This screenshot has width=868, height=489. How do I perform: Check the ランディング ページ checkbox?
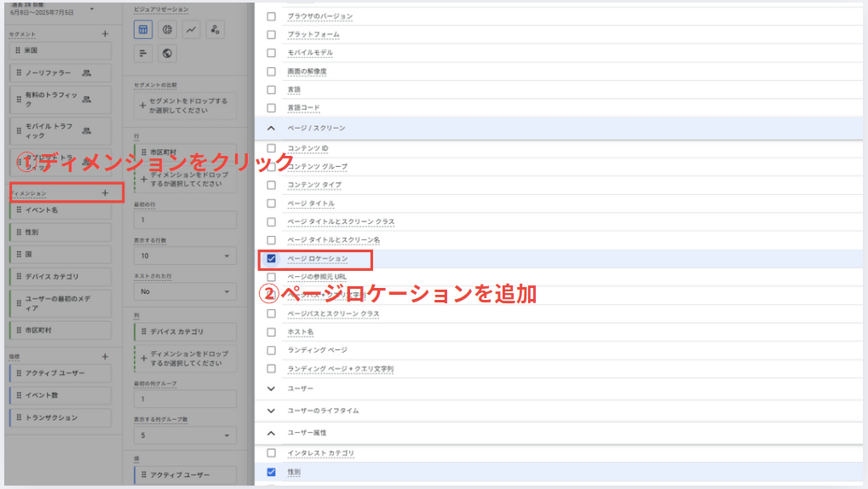(271, 350)
